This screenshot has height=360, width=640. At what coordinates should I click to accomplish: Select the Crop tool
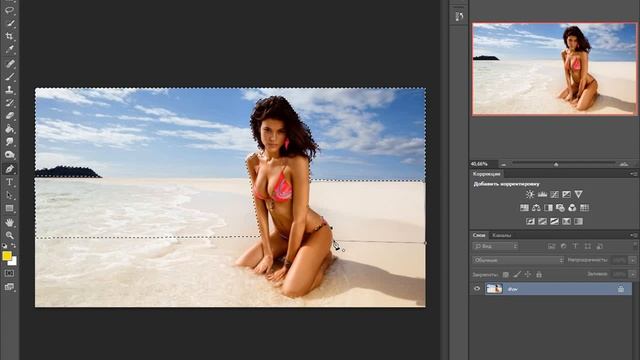9,36
